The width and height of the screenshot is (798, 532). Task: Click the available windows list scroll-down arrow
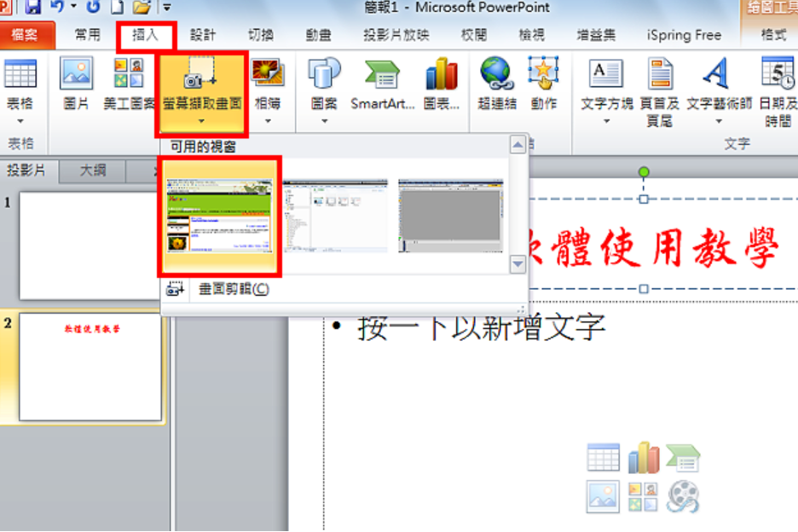tap(518, 264)
